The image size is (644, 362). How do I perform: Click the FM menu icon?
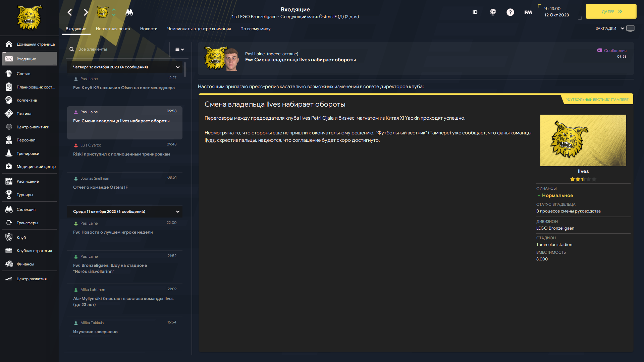(528, 12)
